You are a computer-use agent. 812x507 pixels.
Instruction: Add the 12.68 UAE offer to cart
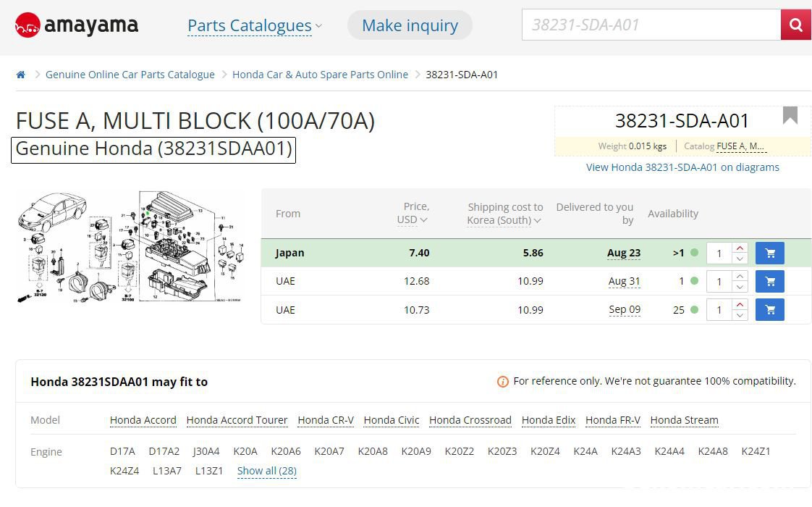pos(769,281)
